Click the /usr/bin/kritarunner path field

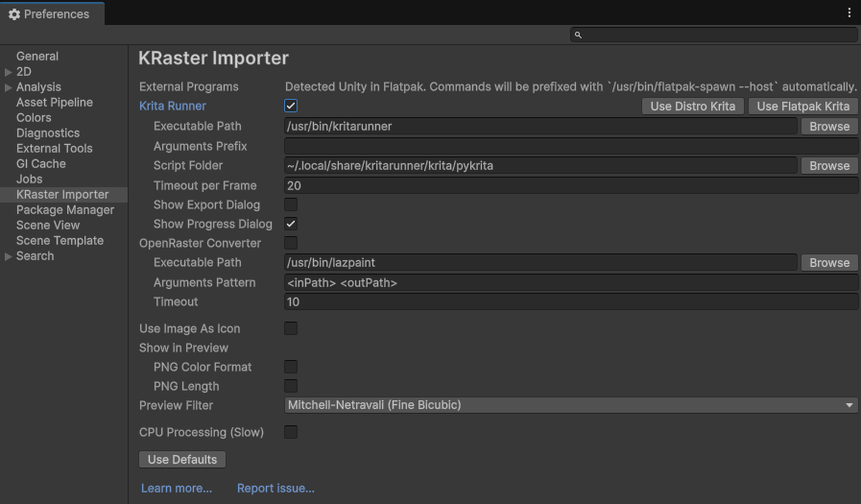(540, 127)
